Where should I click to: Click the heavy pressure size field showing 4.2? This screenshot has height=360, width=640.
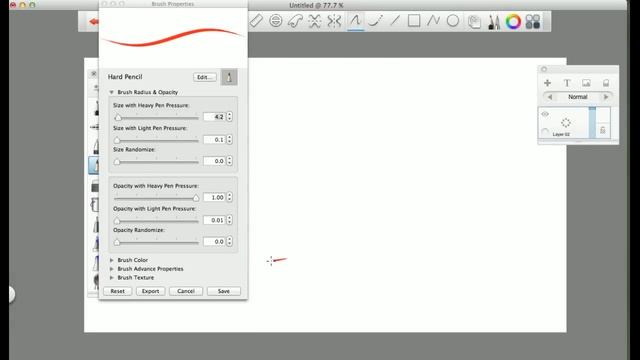pos(214,117)
